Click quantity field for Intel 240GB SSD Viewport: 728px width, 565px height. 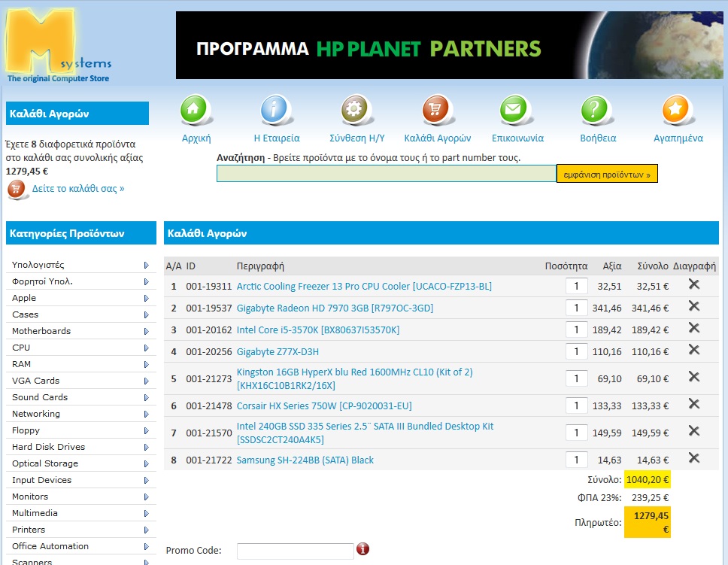577,433
